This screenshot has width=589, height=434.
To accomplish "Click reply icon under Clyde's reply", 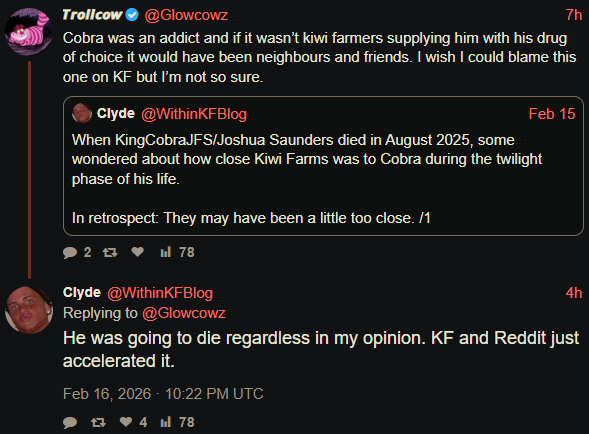I will point(70,422).
